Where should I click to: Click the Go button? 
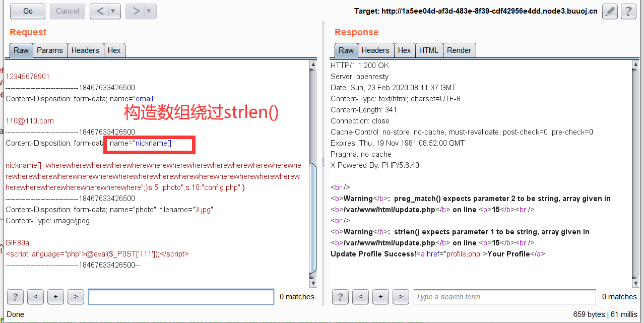tap(28, 11)
